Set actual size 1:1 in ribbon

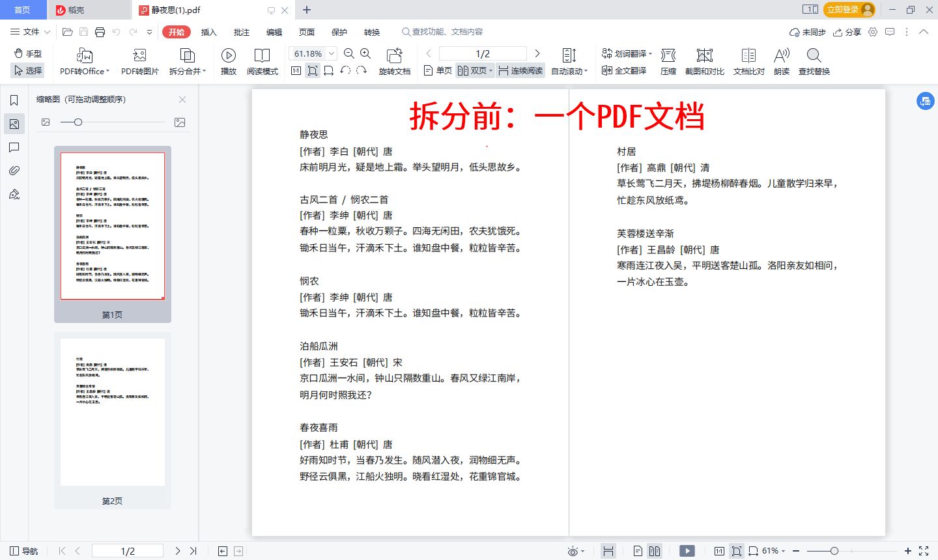point(296,70)
